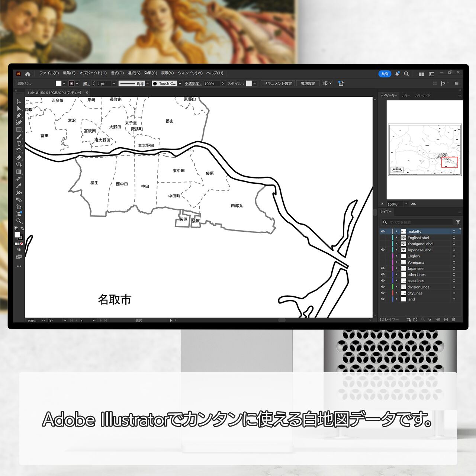Viewport: 476px width, 476px height.
Task: Open the notifications bell
Action: 397,74
